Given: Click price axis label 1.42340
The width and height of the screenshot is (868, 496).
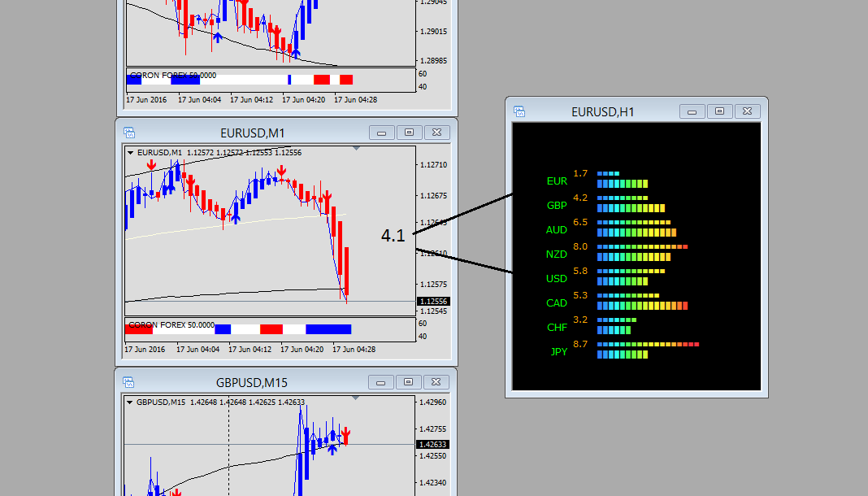Looking at the screenshot, I should 433,483.
